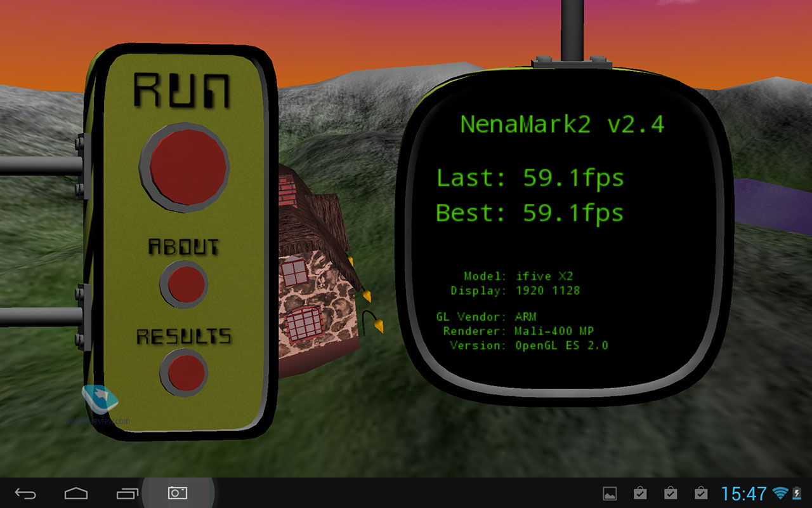The image size is (812, 508).
Task: Select the 'GL Vendor: ARM' line
Action: pos(486,316)
